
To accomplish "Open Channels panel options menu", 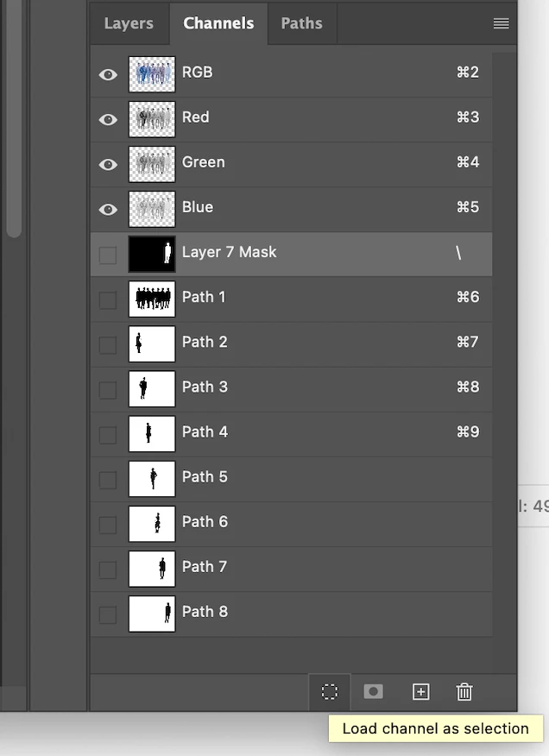I will (x=502, y=23).
